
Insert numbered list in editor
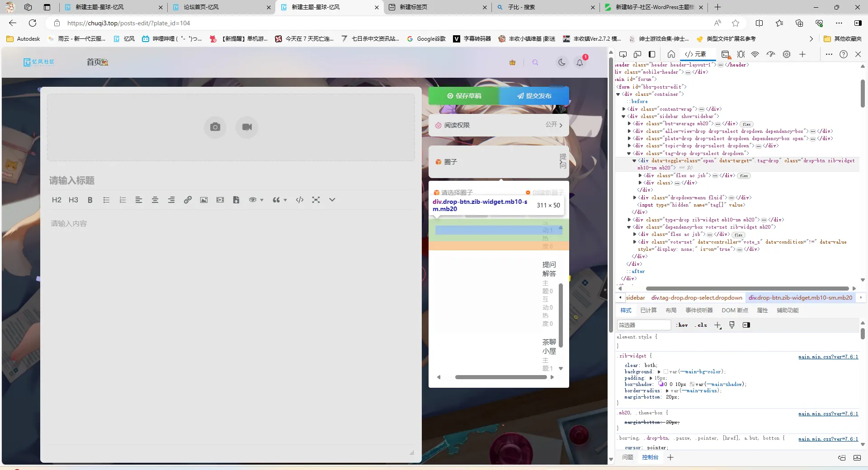[123, 200]
